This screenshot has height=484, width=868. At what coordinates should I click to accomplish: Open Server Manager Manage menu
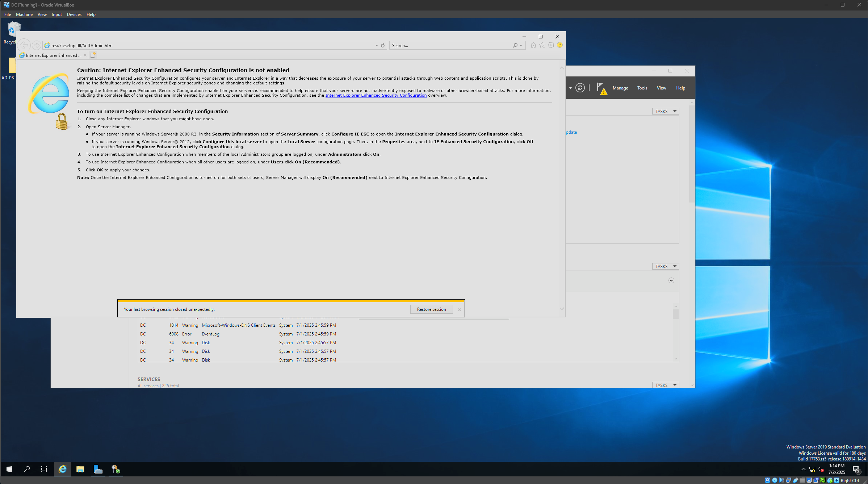(x=620, y=88)
